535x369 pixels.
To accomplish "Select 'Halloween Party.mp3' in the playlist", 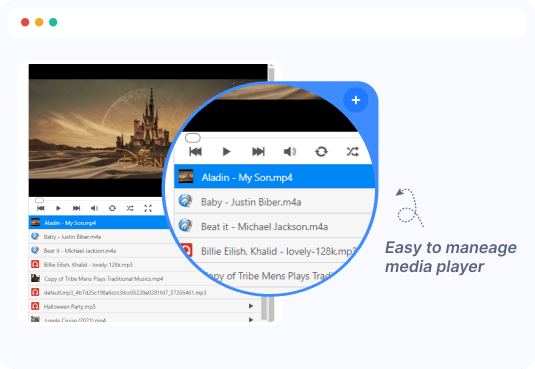I will [x=145, y=306].
